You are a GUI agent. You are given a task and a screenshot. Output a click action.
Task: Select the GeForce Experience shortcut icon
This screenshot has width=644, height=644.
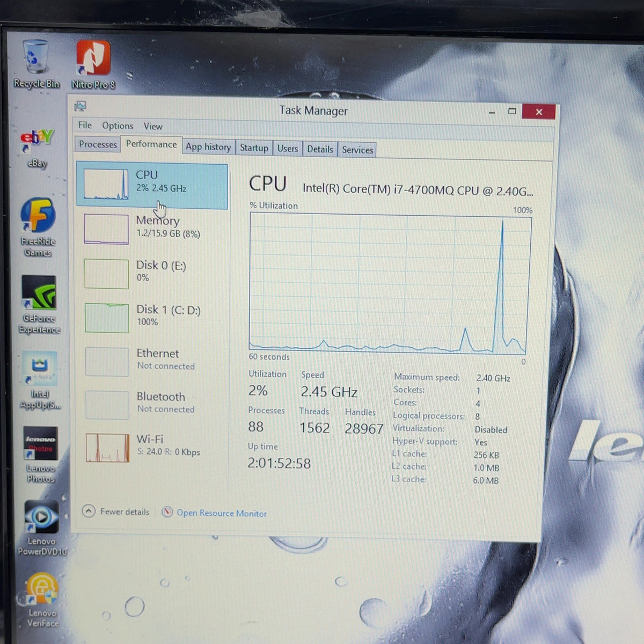pos(39,305)
